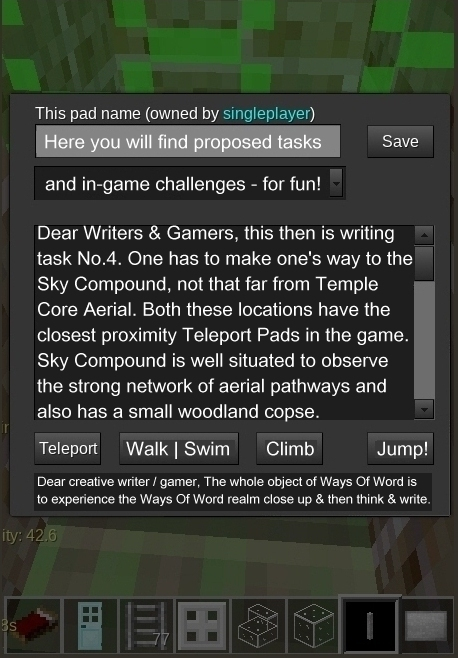
Task: Click the text area scroll-up arrow
Action: tap(424, 235)
